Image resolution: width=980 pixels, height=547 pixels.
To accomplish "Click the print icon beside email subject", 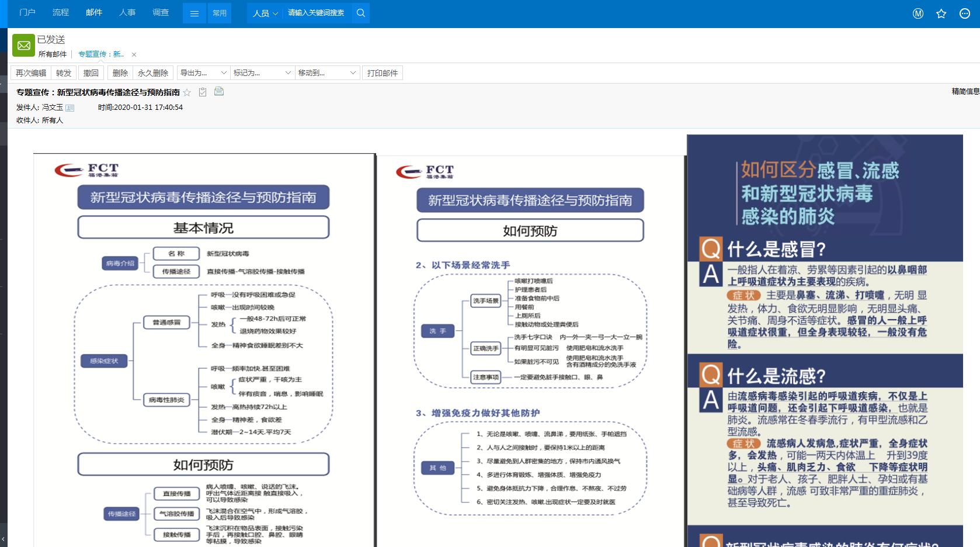I will tap(219, 91).
